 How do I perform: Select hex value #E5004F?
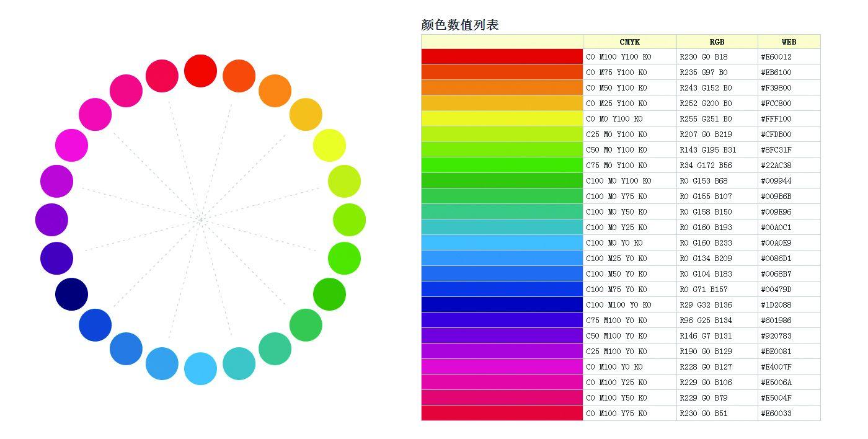click(x=776, y=398)
